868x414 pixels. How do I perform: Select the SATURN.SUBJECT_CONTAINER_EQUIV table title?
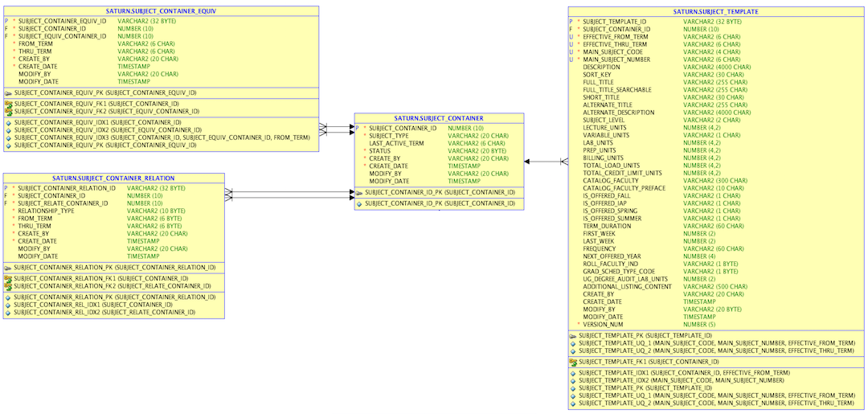click(x=161, y=10)
